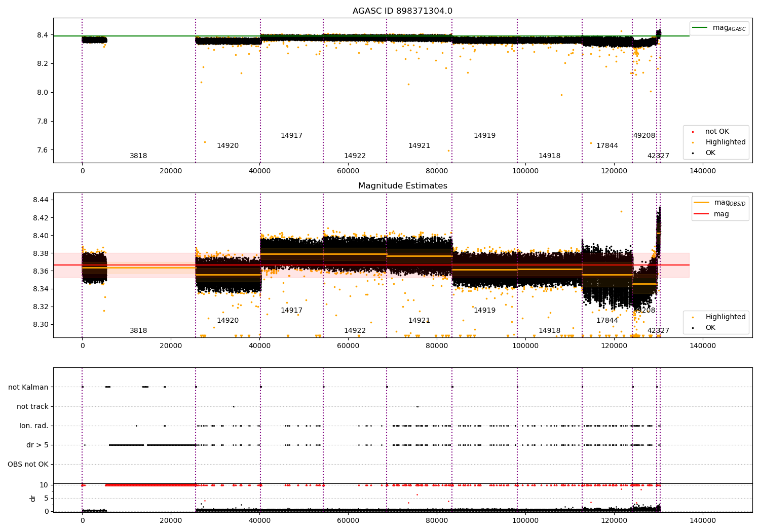The image size is (760, 532).
Task: Select the mag AGASC legend entry
Action: pyautogui.click(x=719, y=28)
